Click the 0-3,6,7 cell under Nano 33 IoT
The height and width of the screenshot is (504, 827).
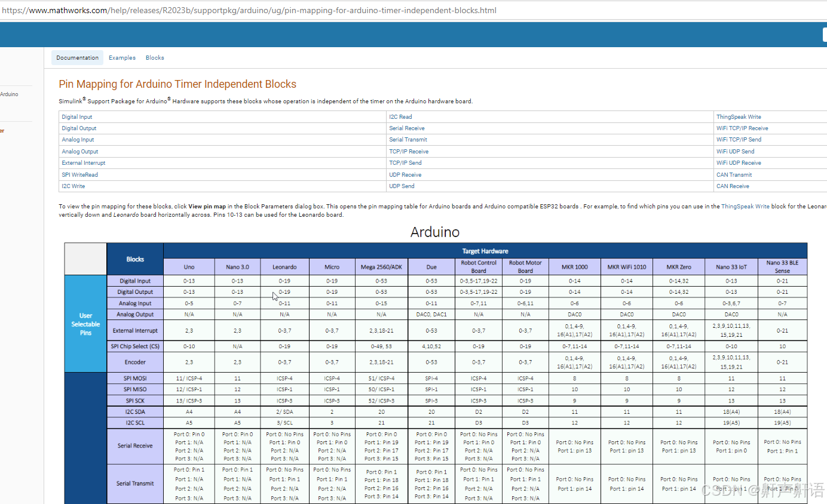pos(731,303)
